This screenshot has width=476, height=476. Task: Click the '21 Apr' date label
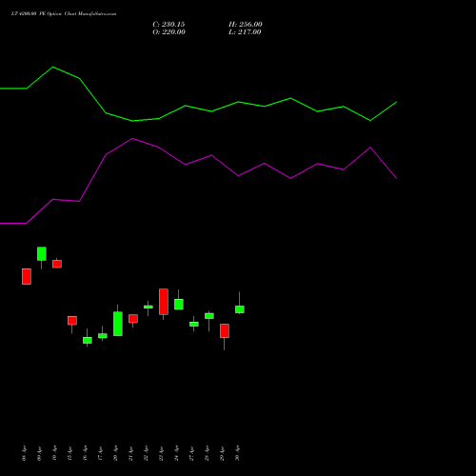click(x=130, y=453)
